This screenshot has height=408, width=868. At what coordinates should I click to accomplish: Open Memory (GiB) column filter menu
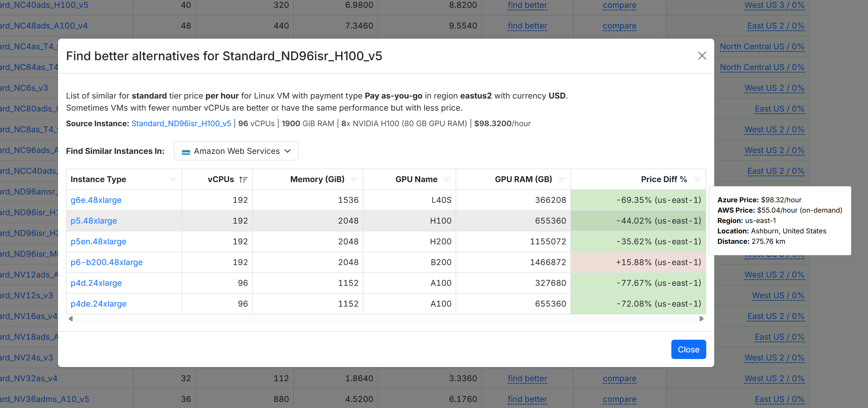point(354,180)
